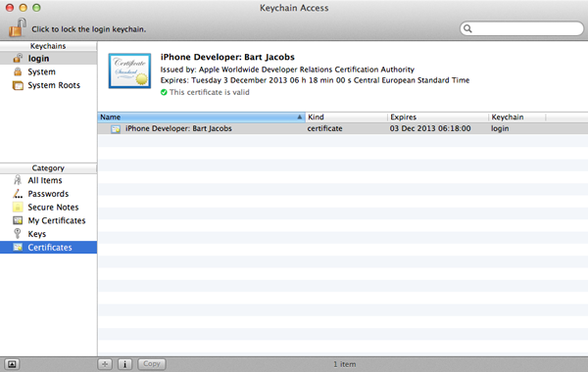Screen dimensions: 588x372
Task: Click the '03 Dec 2013 06:18:00' cell
Action: tap(430, 128)
